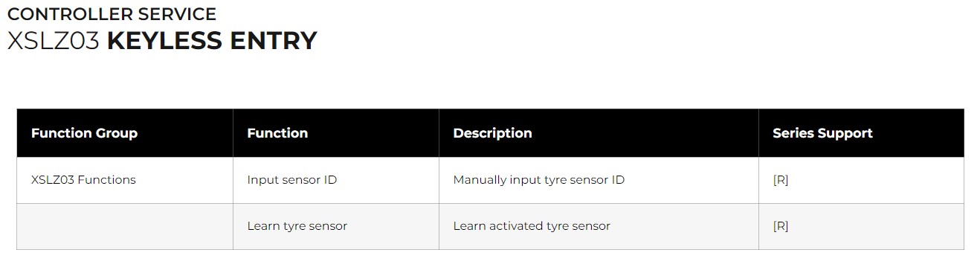Click empty Function Group cell in second row
The width and height of the screenshot is (980, 273).
[125, 226]
